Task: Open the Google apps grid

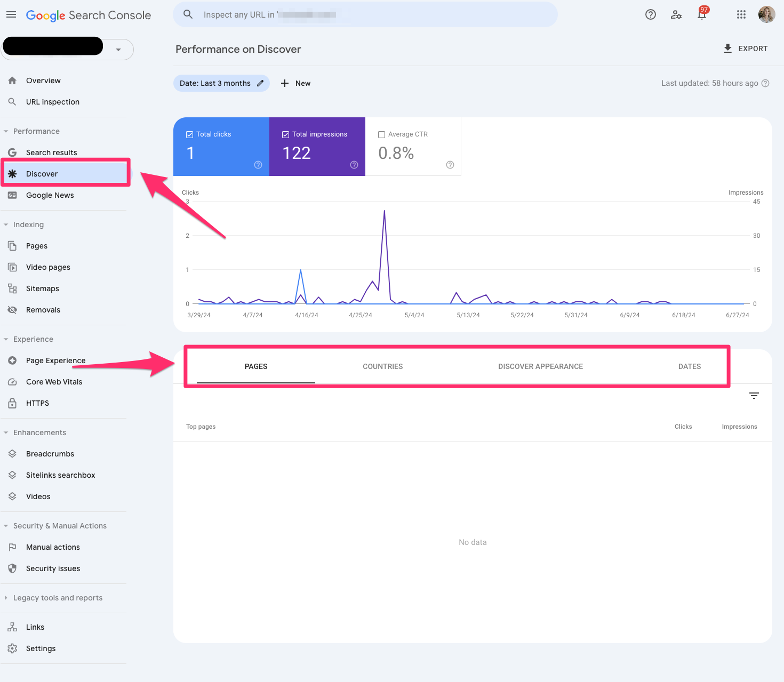Action: (x=741, y=15)
